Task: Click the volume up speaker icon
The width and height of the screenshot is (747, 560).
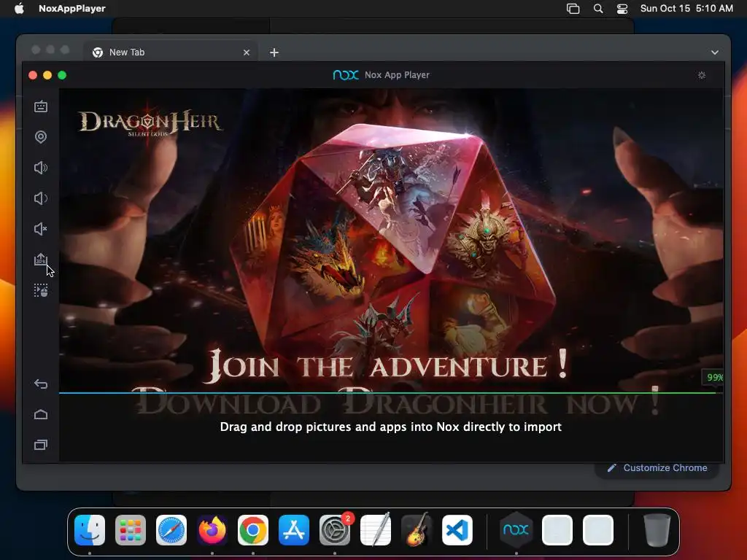Action: [x=41, y=168]
